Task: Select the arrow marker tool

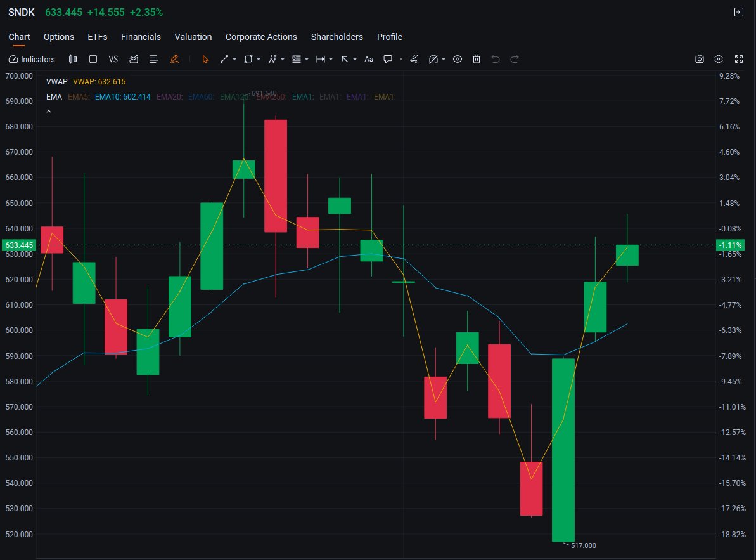Action: [345, 60]
